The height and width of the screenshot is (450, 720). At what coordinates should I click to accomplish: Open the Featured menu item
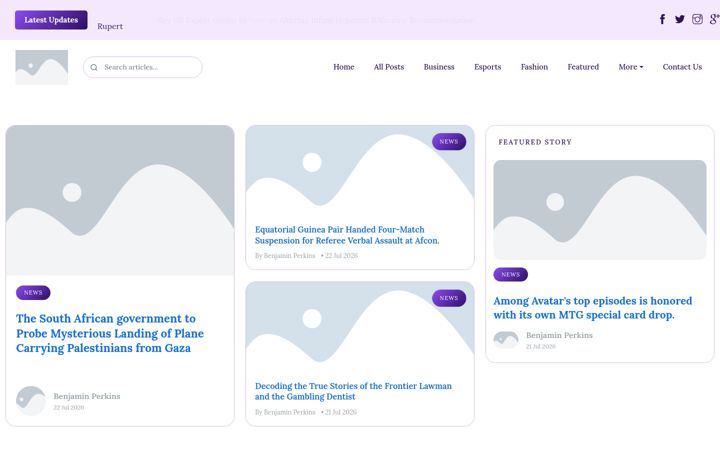click(583, 67)
